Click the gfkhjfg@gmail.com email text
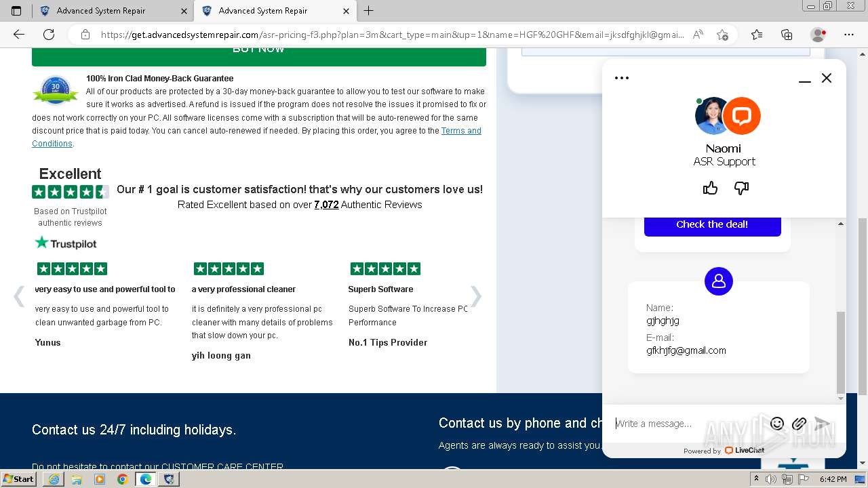The height and width of the screenshot is (488, 868). 686,350
